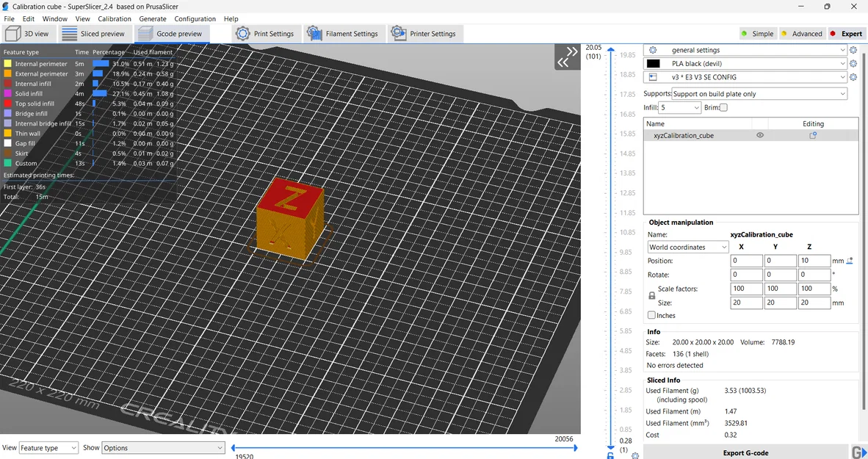Screen dimensions: 868x459
Task: Open the Help menu
Action: click(231, 19)
